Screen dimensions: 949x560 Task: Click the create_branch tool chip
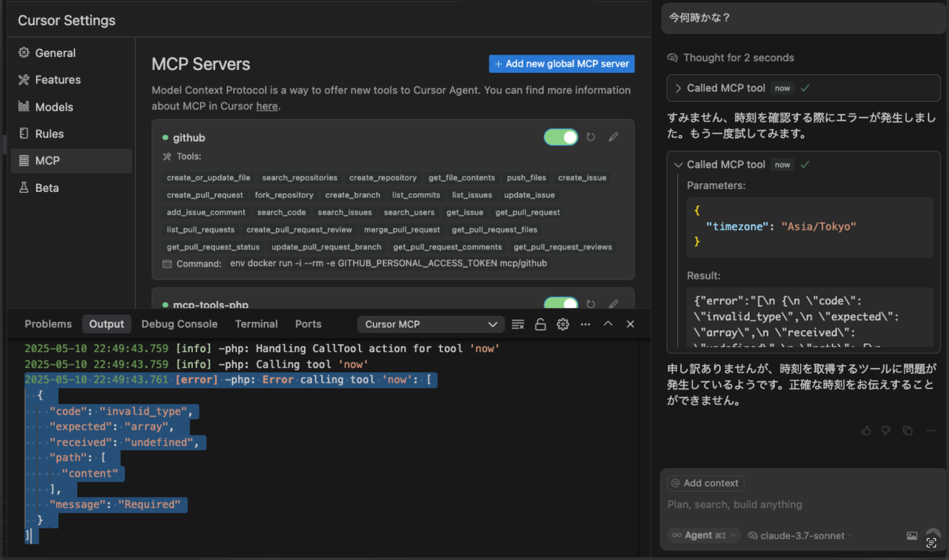353,195
